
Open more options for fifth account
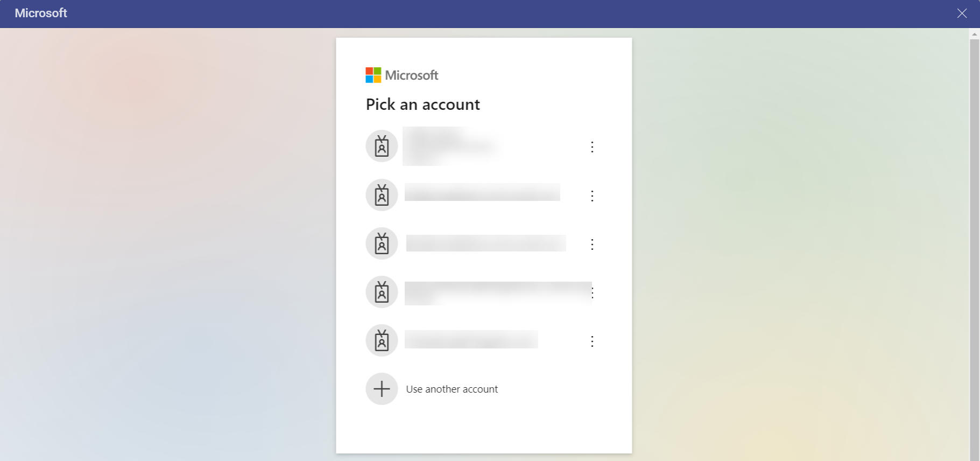click(592, 341)
